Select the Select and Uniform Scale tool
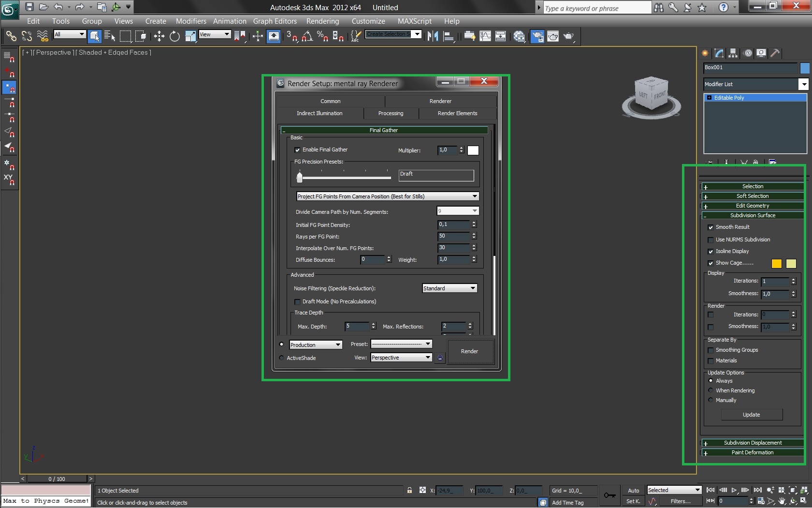 point(190,36)
